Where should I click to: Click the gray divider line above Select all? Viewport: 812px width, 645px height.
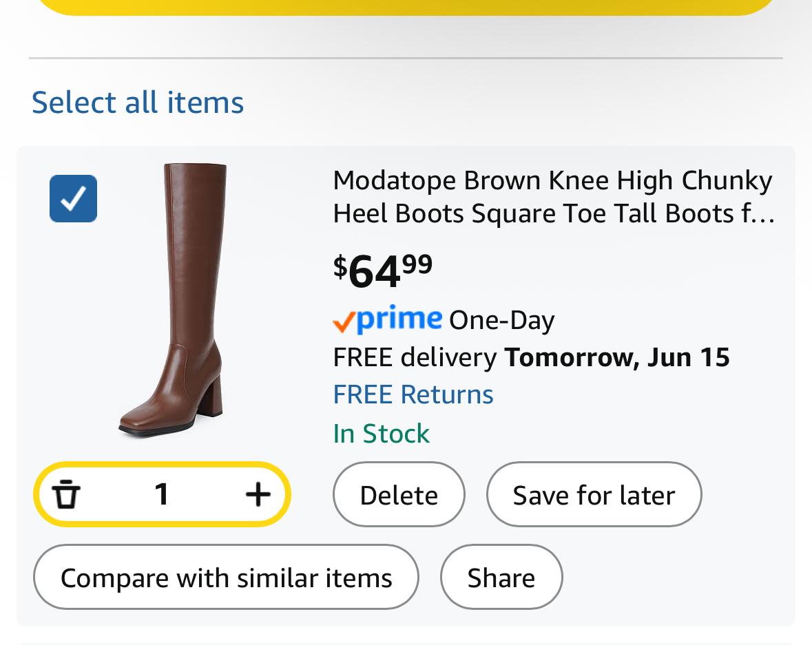point(406,59)
